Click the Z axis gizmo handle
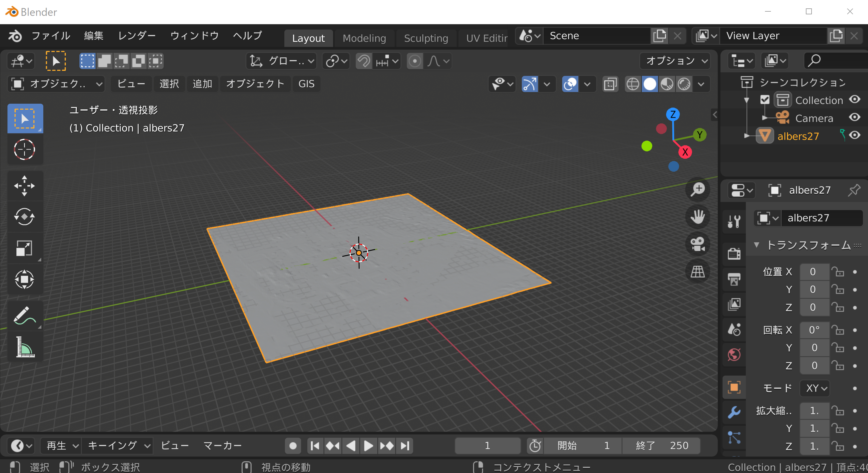 click(x=673, y=114)
